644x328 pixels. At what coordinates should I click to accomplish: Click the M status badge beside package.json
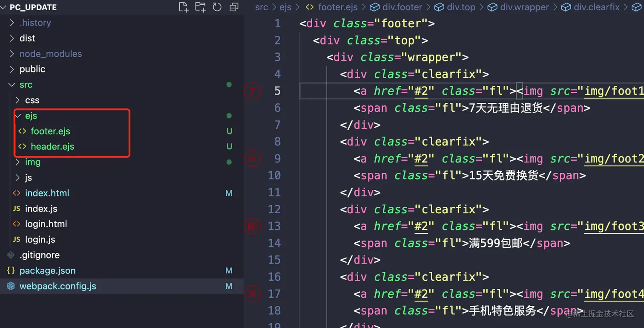pyautogui.click(x=229, y=270)
